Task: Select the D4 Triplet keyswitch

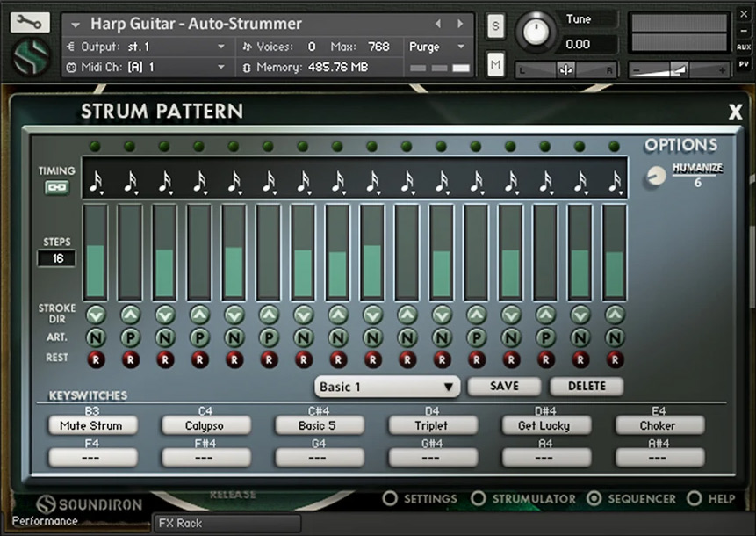Action: (x=433, y=425)
